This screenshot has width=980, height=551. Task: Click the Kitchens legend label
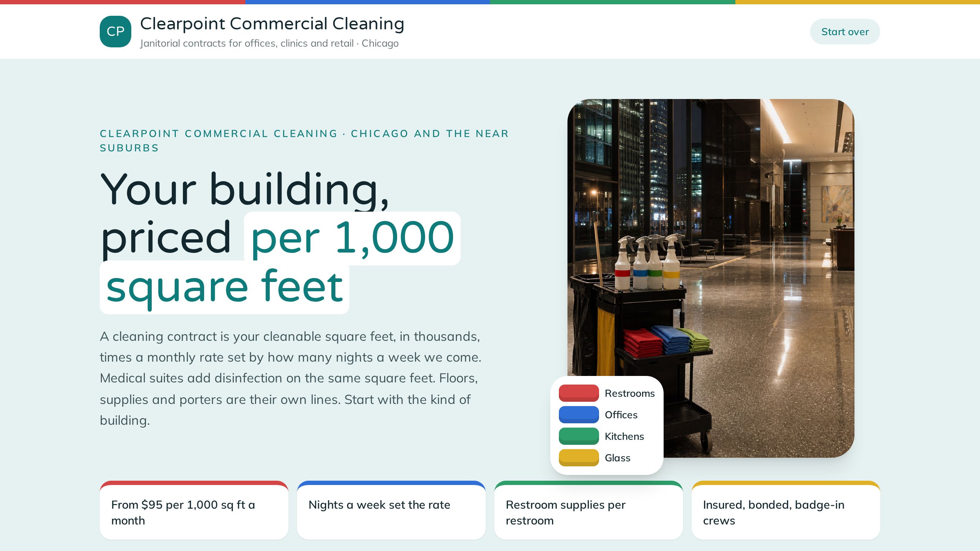pyautogui.click(x=624, y=436)
